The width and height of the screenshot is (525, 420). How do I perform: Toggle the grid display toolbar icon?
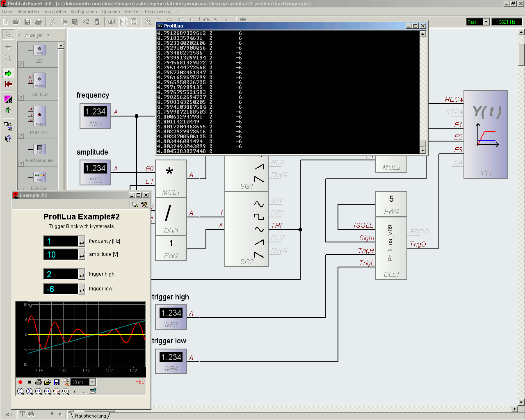point(123,22)
